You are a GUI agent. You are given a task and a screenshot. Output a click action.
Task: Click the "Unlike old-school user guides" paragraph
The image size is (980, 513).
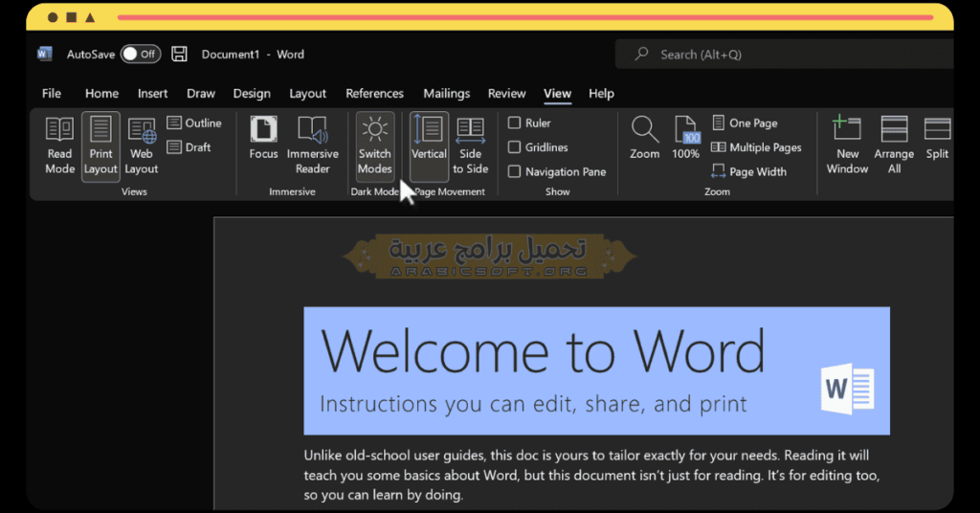pyautogui.click(x=591, y=475)
